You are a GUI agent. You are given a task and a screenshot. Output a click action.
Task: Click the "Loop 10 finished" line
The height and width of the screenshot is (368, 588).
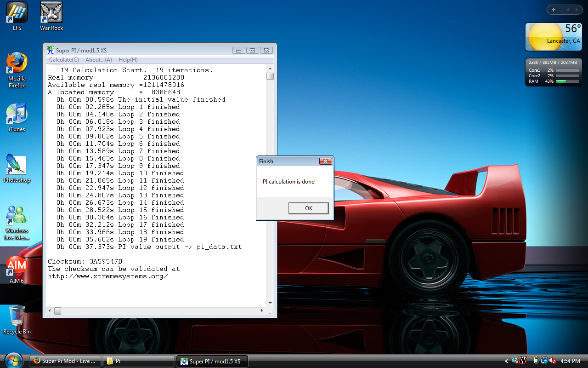(120, 173)
